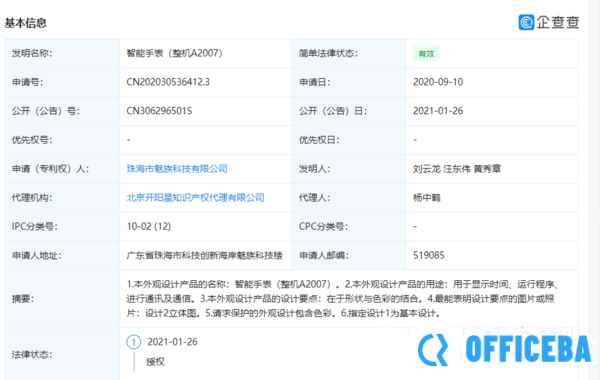Click the 基本信息 section heading
600x380 pixels.
click(26, 23)
